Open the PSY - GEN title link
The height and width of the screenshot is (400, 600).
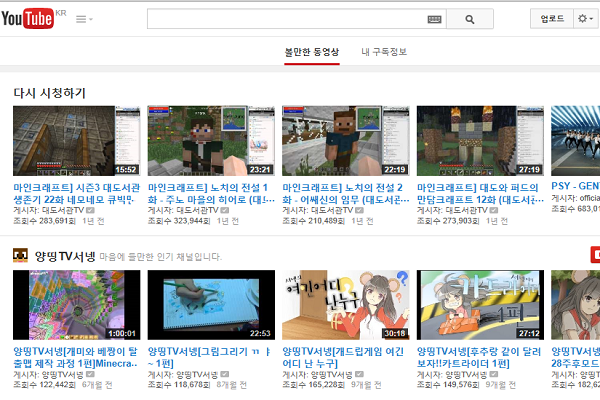point(576,186)
